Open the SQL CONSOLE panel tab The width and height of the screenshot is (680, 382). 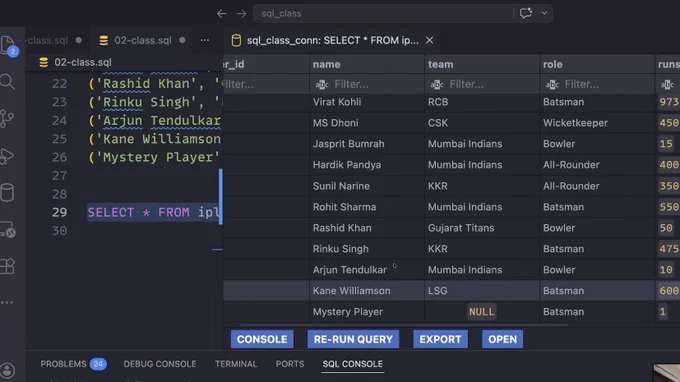click(x=353, y=364)
